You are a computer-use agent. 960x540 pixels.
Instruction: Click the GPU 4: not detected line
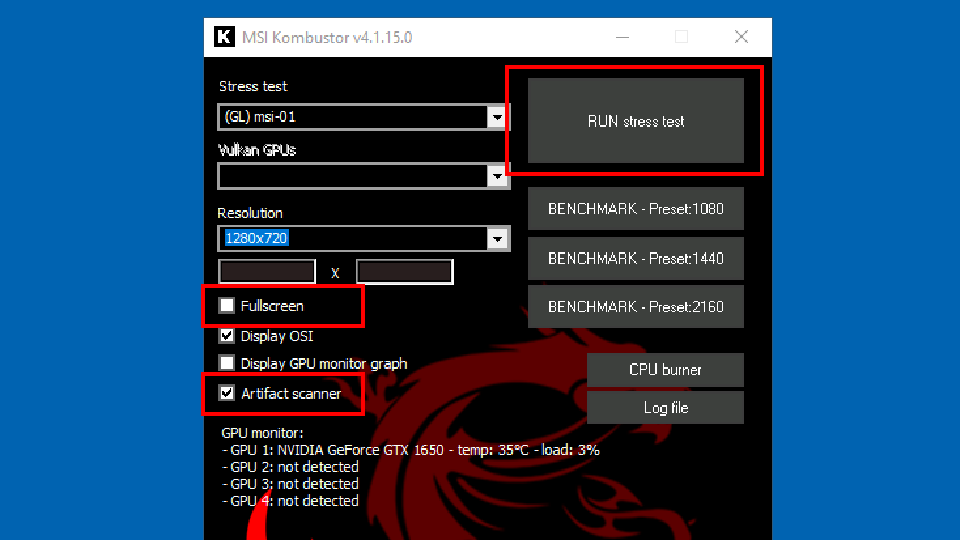coord(290,501)
